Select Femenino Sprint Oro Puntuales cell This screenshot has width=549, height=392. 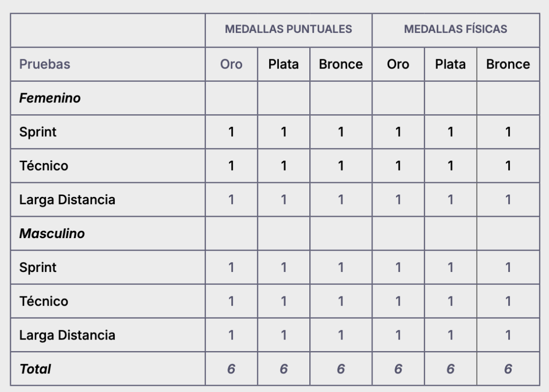point(231,132)
